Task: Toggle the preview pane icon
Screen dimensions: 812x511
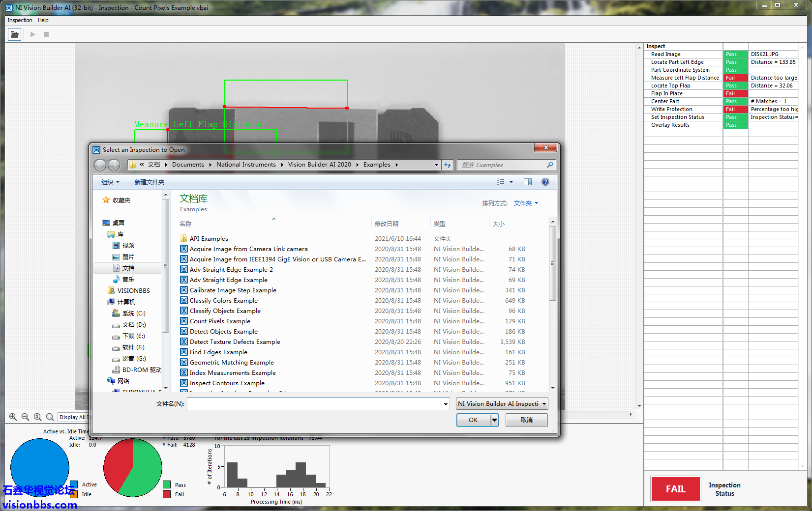Action: click(527, 182)
